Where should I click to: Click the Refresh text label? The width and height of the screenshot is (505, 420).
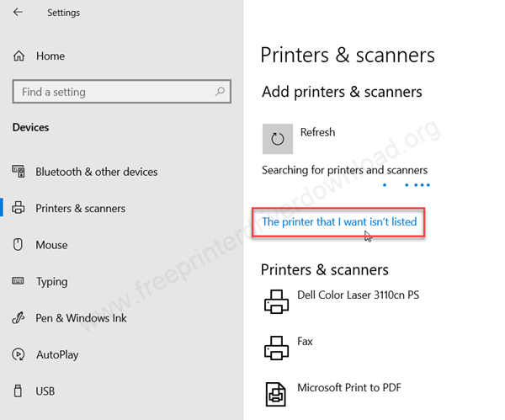tap(317, 132)
